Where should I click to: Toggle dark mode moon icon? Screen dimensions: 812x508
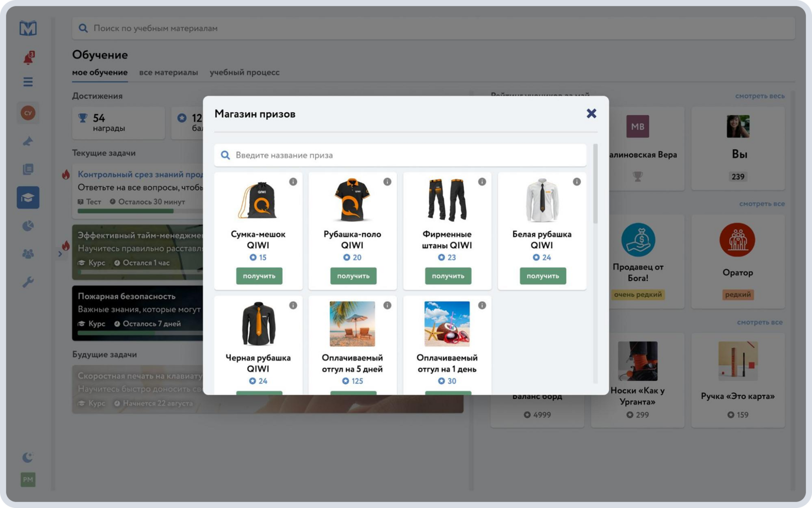28,457
